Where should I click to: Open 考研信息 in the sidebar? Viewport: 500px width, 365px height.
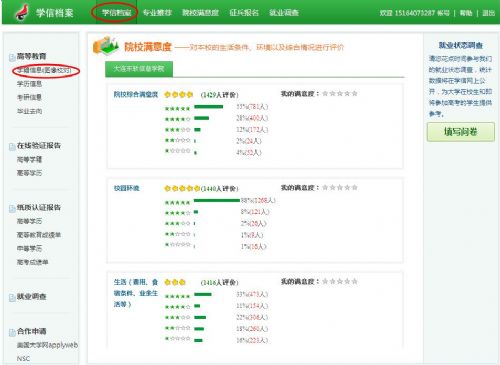[x=29, y=97]
